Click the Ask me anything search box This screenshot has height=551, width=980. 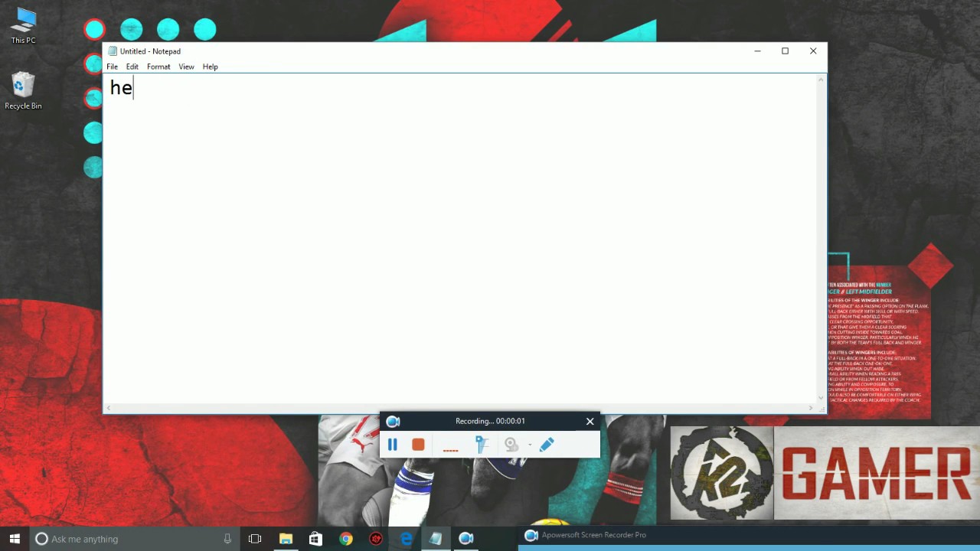[134, 539]
